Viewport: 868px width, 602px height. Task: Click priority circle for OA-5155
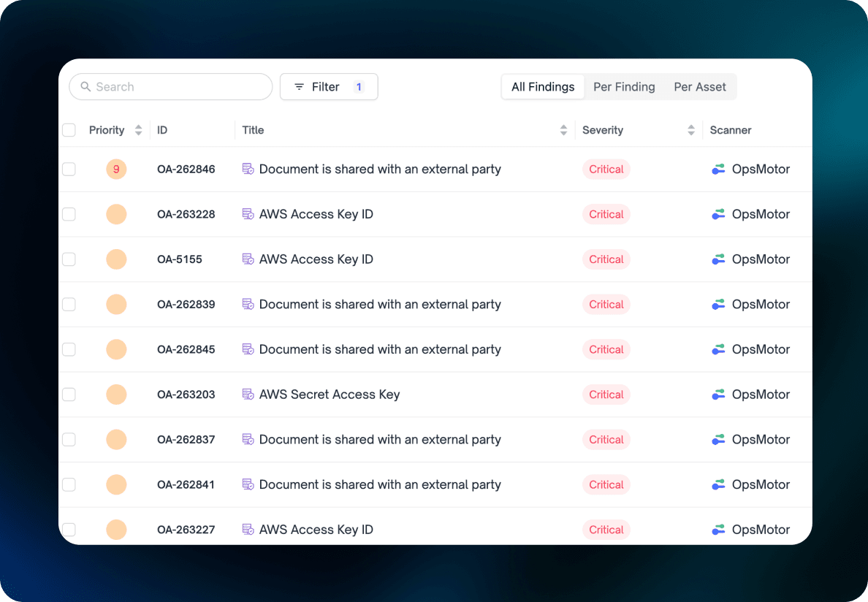116,259
